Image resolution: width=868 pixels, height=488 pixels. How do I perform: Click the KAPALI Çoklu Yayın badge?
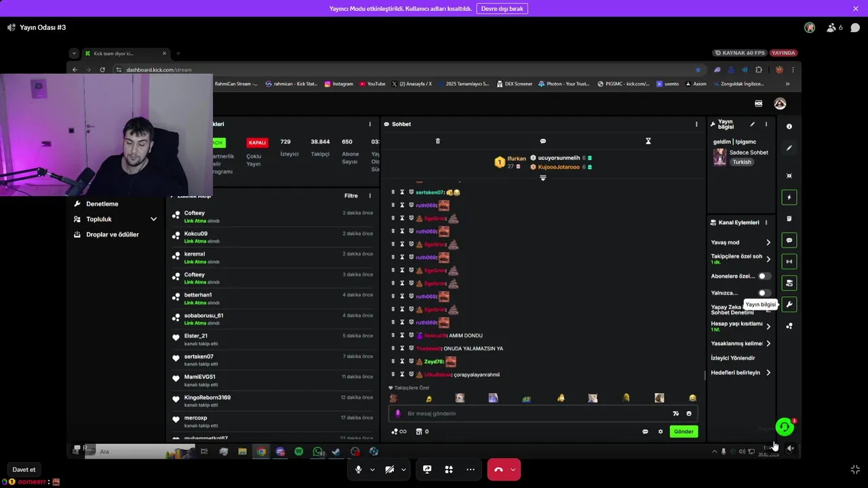pyautogui.click(x=257, y=143)
